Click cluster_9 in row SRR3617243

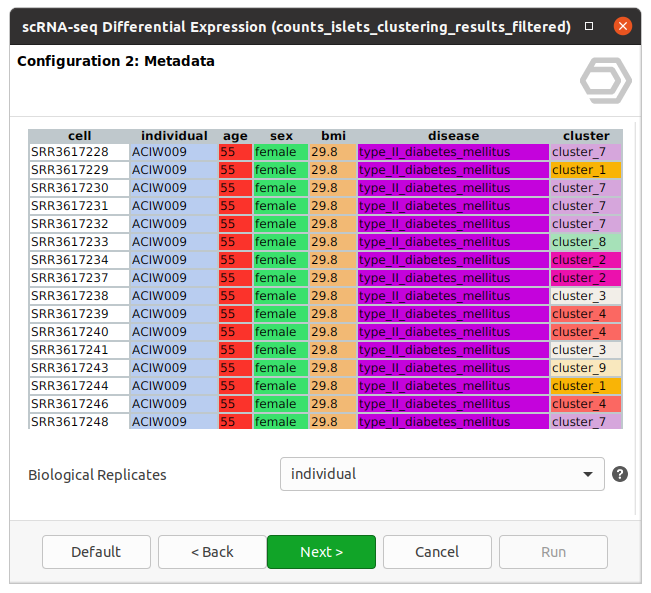tap(586, 368)
